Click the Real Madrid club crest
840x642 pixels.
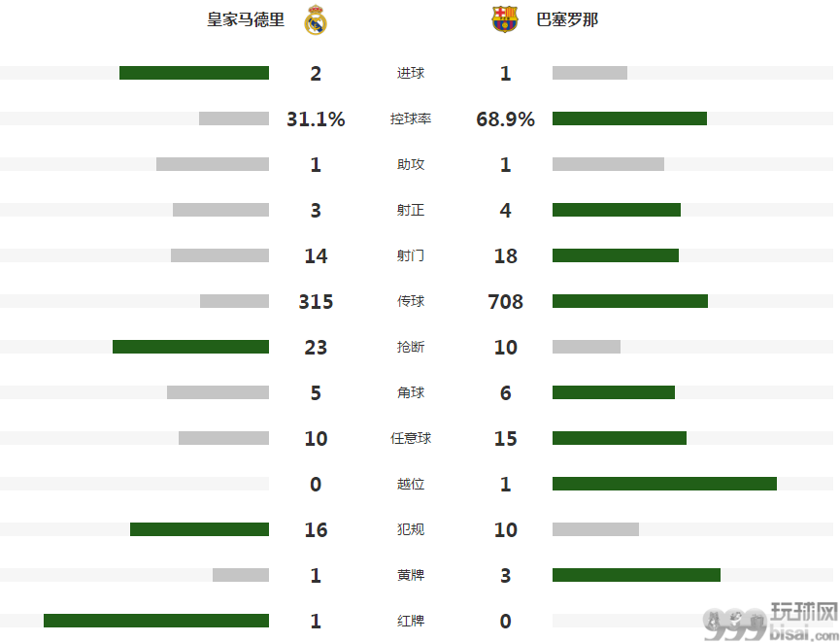coord(316,19)
